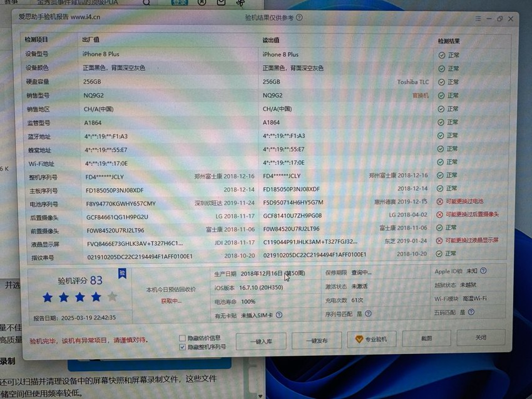The width and height of the screenshot is (532, 399).
Task: Click the help icon next to Apple ID锁
Action: [x=483, y=271]
